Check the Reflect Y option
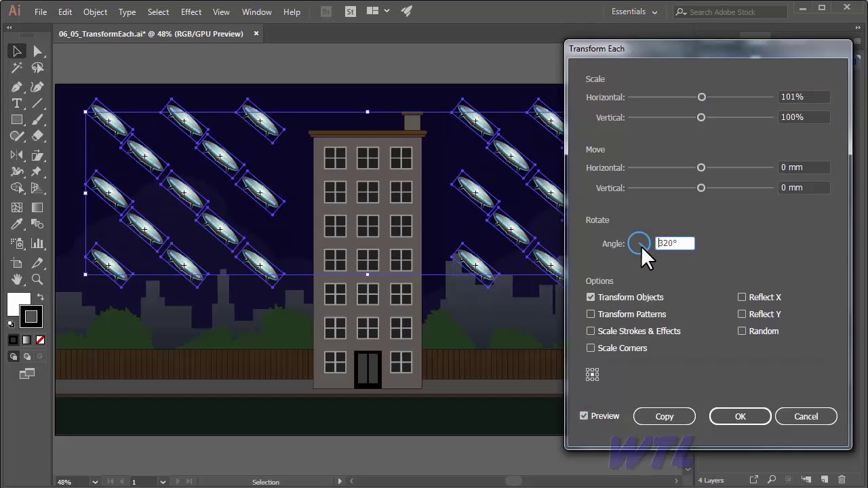 [742, 314]
